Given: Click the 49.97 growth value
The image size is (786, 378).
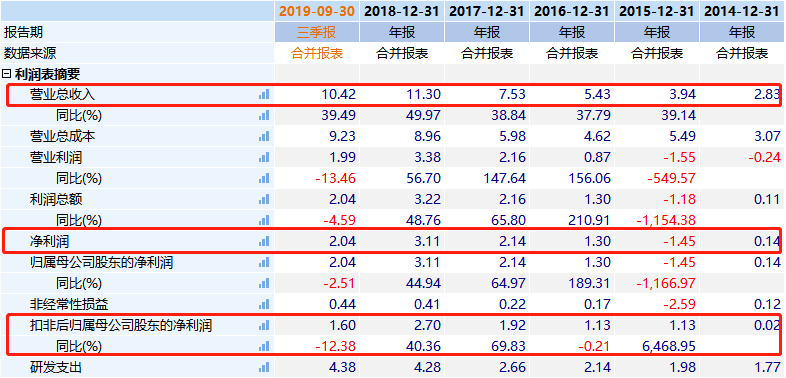Looking at the screenshot, I should click(424, 115).
